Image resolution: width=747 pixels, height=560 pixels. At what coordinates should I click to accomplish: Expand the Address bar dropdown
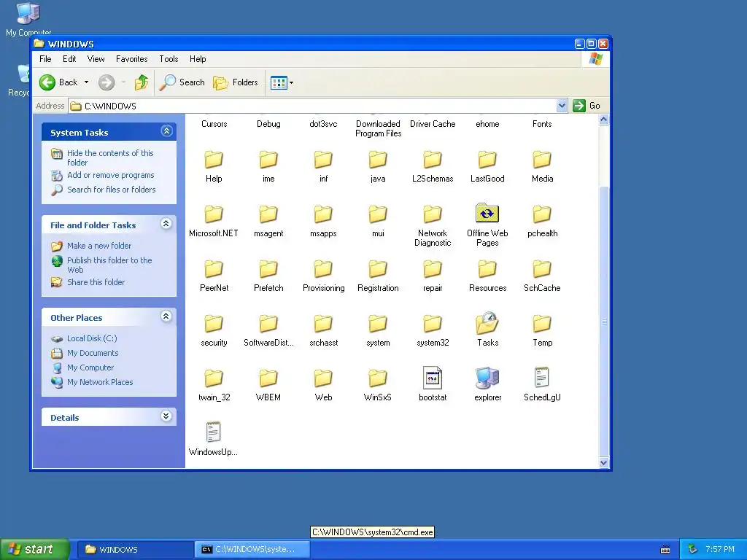562,106
